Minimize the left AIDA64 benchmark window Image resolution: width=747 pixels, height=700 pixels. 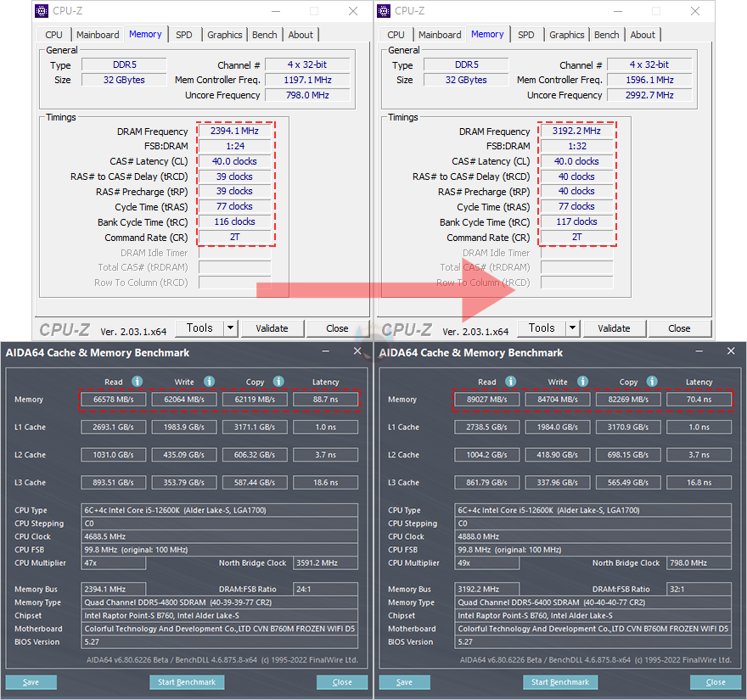[326, 351]
